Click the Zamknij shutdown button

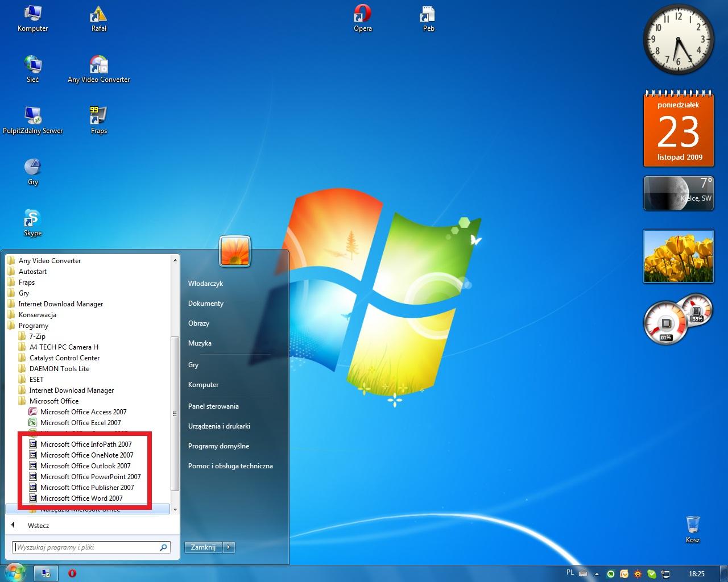tap(203, 547)
